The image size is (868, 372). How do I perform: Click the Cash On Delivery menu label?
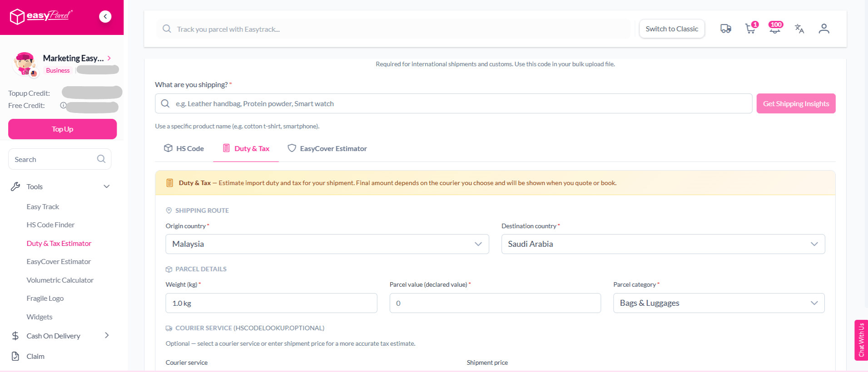pyautogui.click(x=53, y=336)
